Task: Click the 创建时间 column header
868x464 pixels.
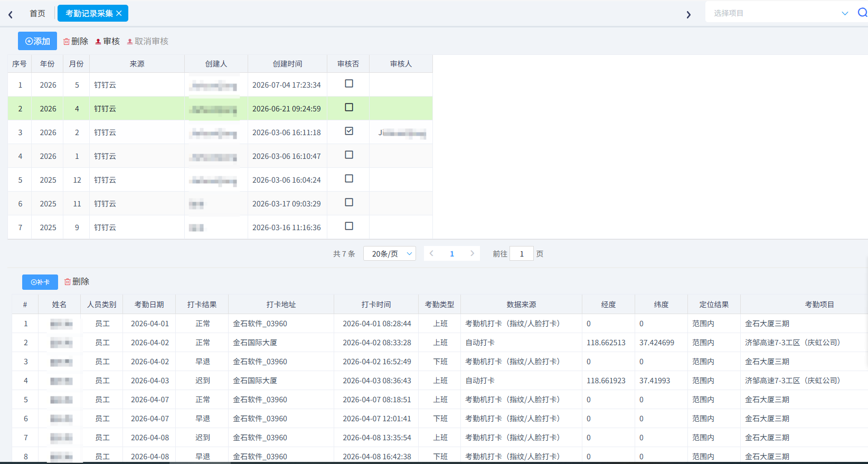Action: click(288, 64)
